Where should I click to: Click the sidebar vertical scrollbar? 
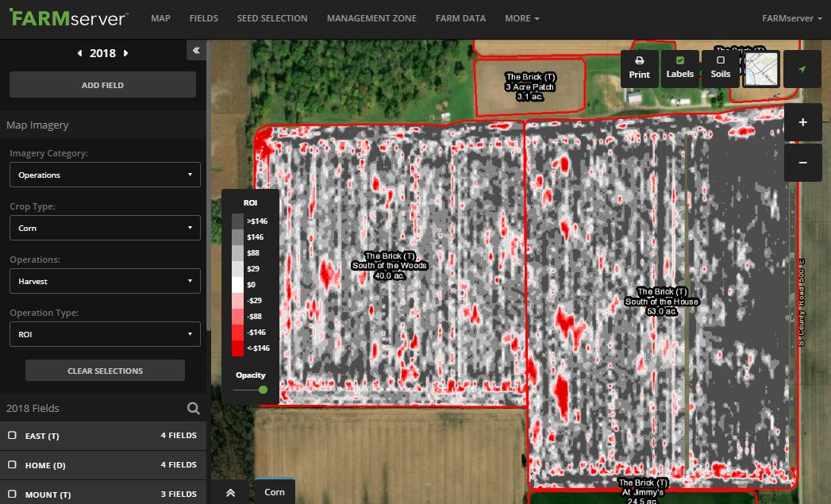pyautogui.click(x=209, y=186)
